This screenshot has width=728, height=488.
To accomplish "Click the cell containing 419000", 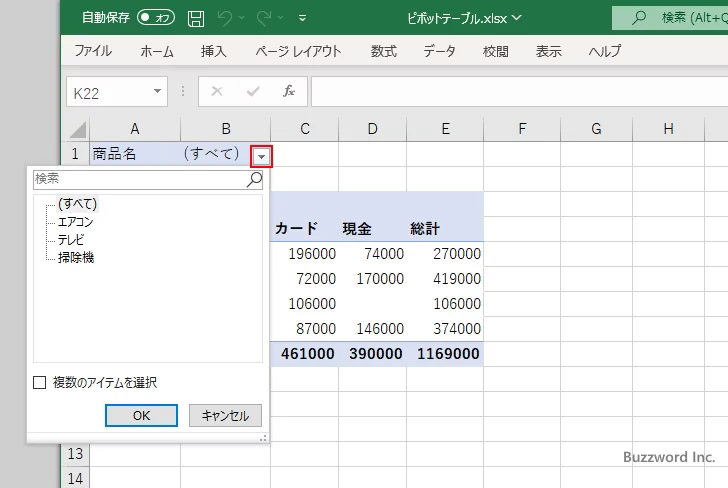I will pos(445,279).
